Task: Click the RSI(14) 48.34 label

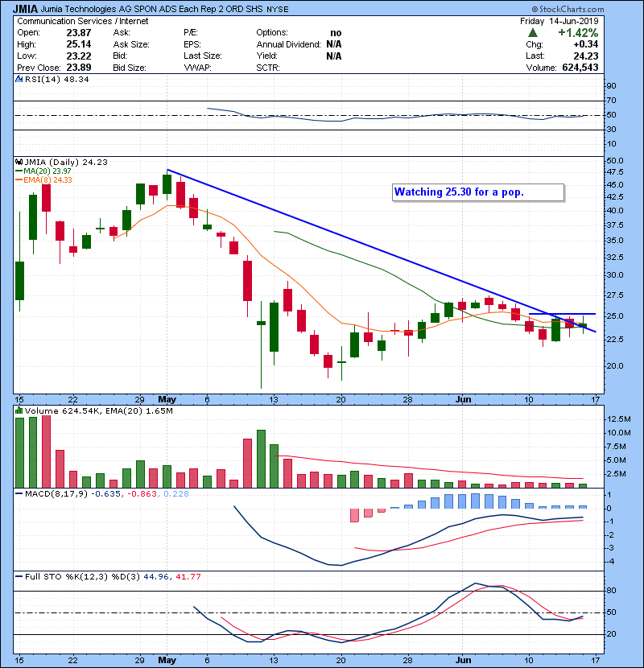Action: pyautogui.click(x=56, y=79)
